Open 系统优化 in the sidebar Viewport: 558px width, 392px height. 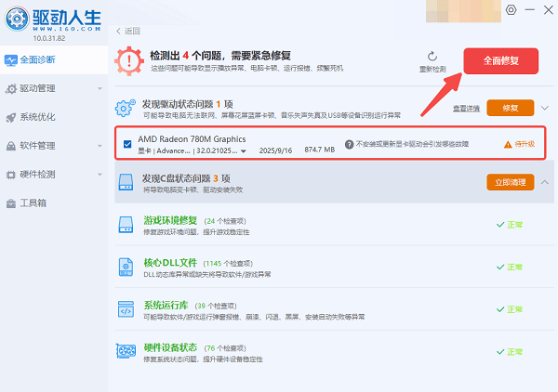37,118
